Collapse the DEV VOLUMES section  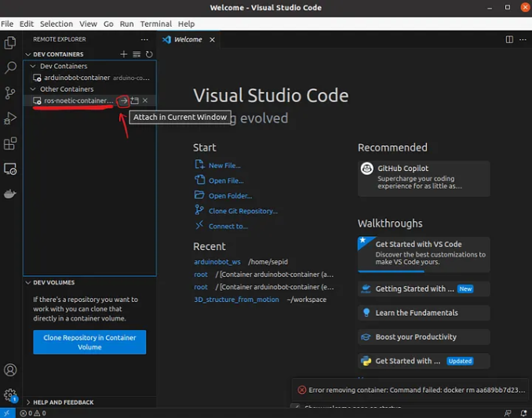coord(28,283)
